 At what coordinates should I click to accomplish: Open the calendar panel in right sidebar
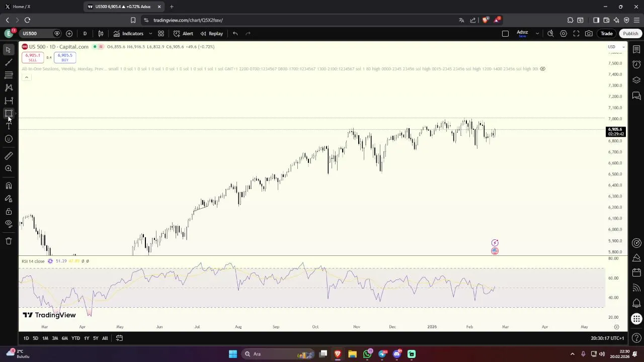coord(636,273)
